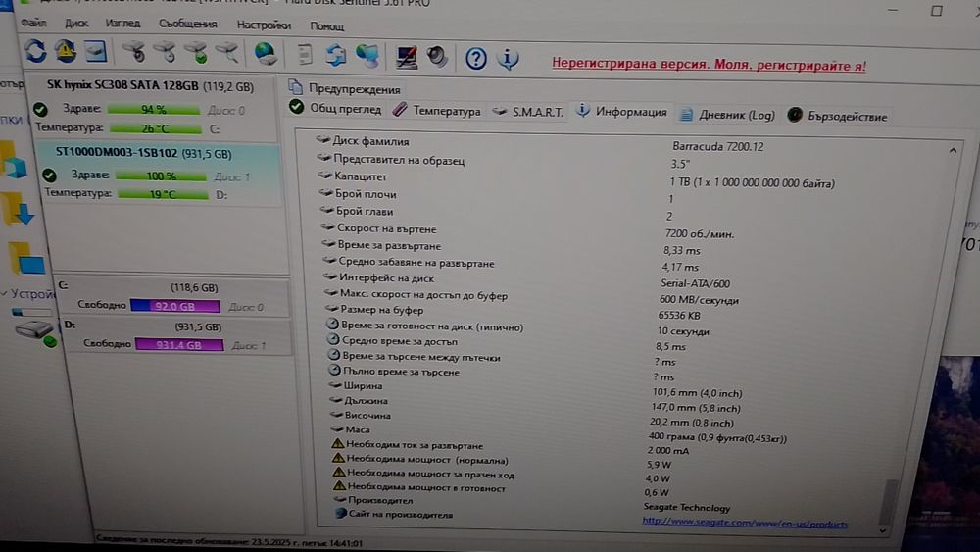Click the 26 °C temperature bar
The image size is (980, 552).
(x=156, y=128)
